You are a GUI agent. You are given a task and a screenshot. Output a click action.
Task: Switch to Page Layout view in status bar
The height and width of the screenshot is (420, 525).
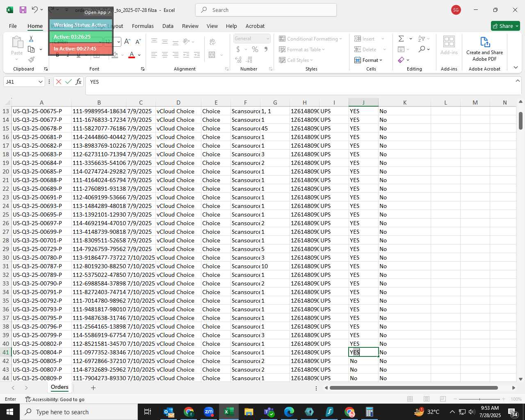coord(426,399)
